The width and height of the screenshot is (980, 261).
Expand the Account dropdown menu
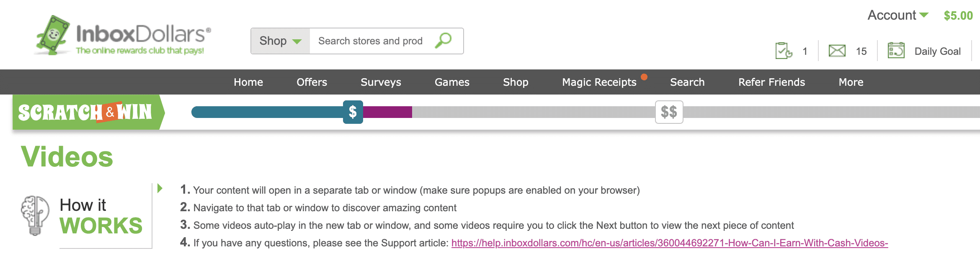(897, 15)
